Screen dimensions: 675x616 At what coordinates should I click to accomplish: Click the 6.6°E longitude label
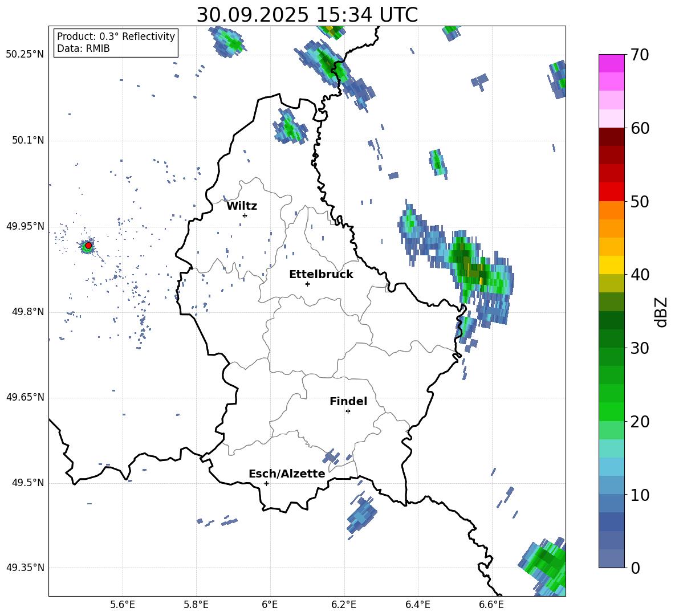coord(491,605)
